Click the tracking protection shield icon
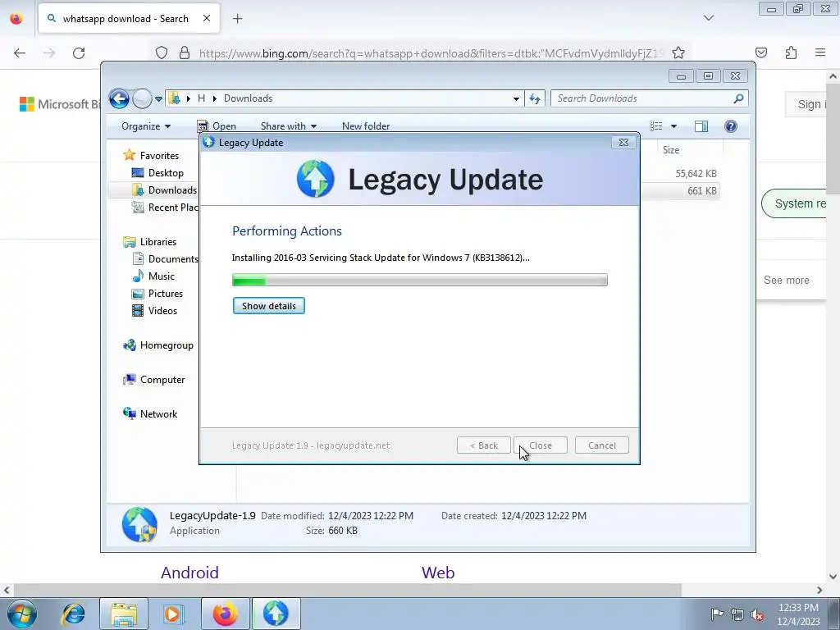Viewport: 840px width, 630px height. tap(162, 52)
